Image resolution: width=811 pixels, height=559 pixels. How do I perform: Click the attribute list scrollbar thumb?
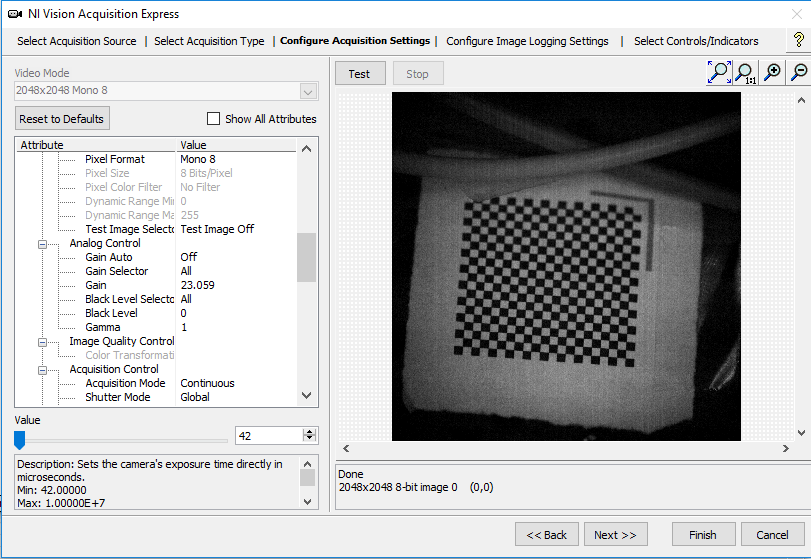click(306, 258)
